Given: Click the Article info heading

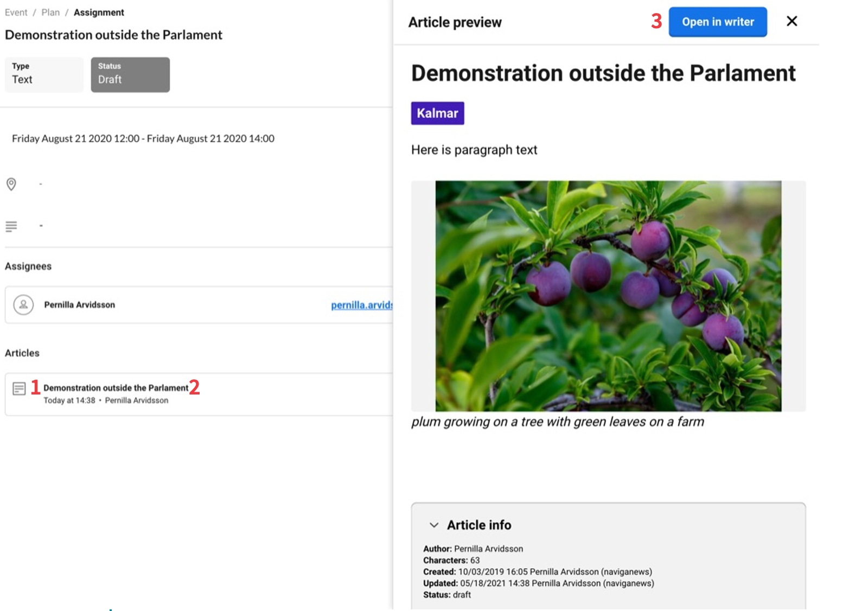Looking at the screenshot, I should (479, 525).
